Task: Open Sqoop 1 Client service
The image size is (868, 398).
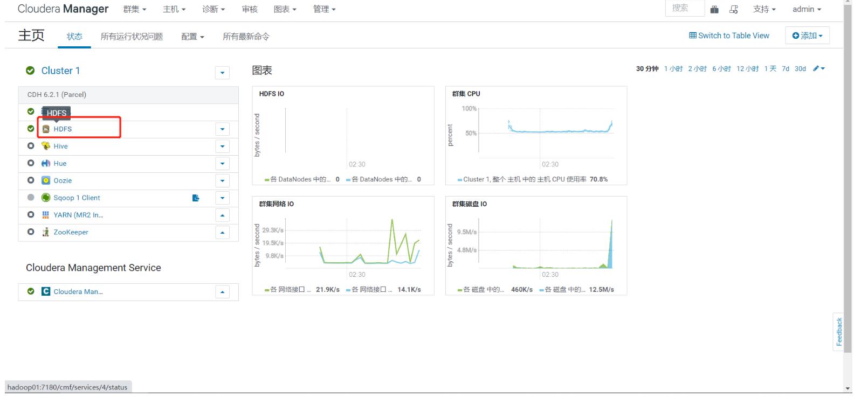Action: tap(77, 198)
